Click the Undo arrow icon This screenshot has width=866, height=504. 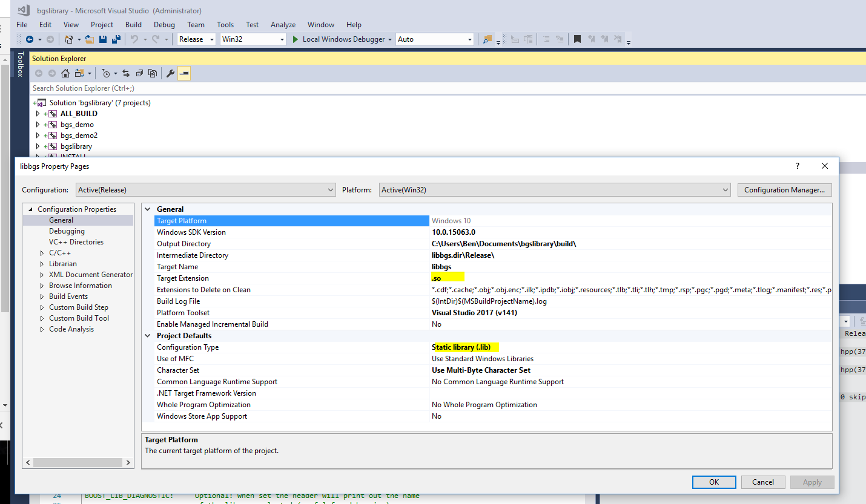(x=134, y=39)
